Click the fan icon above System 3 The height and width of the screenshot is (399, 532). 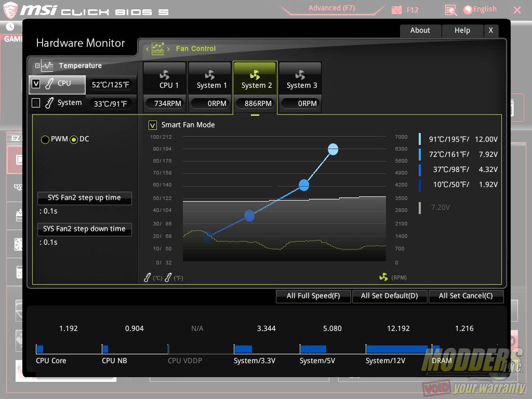pos(300,75)
